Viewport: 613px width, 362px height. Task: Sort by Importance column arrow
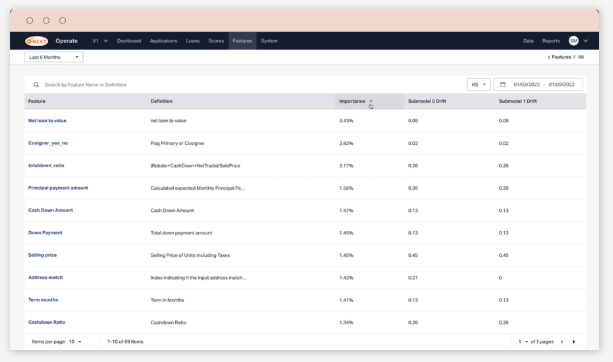[x=371, y=101]
